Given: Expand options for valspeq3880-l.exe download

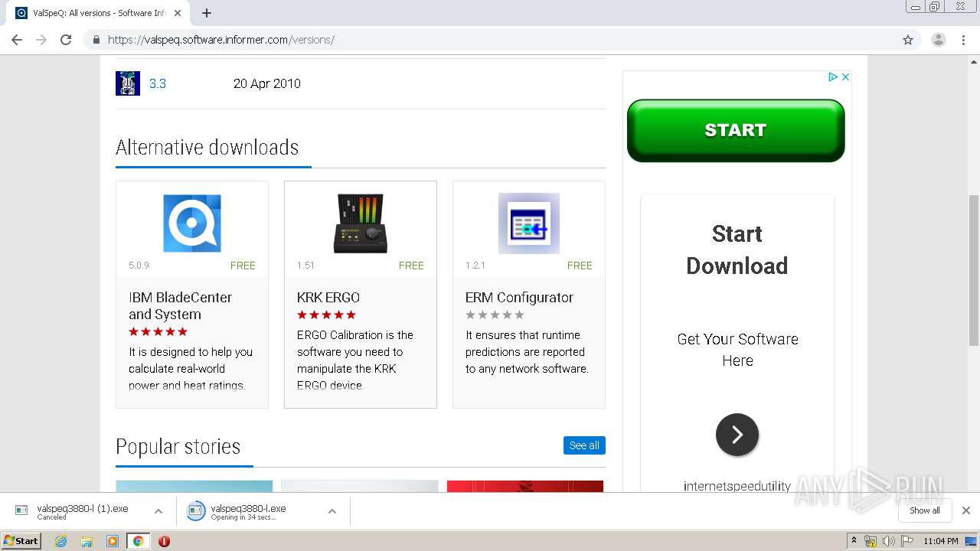Looking at the screenshot, I should [332, 511].
